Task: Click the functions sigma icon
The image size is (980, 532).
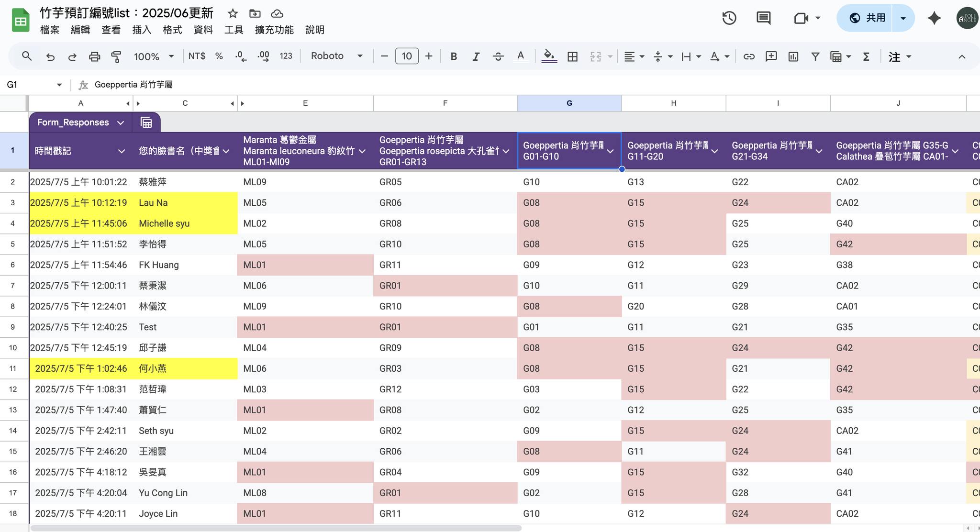Action: click(x=866, y=56)
